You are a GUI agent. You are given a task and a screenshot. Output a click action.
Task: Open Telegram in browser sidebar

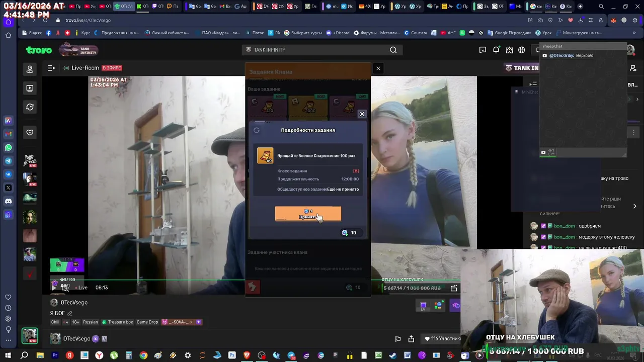(x=8, y=161)
